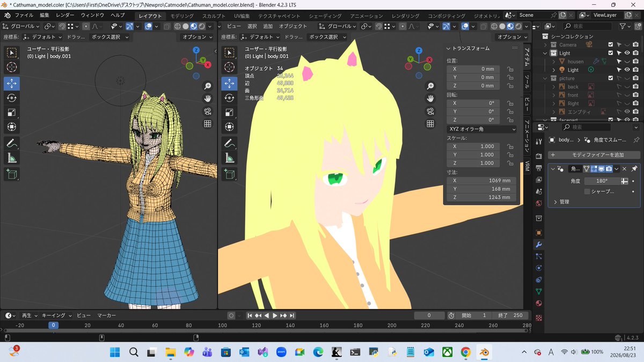Toggle modifier display in render
The width and height of the screenshot is (644, 362).
pos(609,168)
